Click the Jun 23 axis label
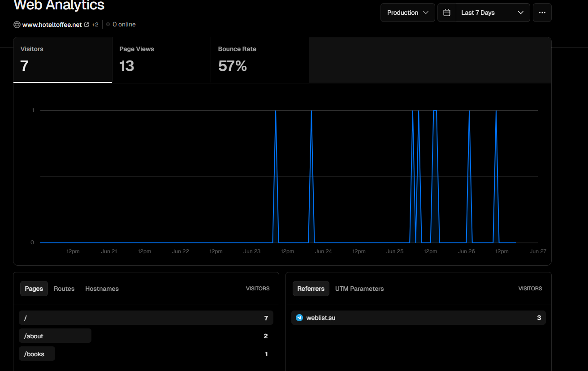The height and width of the screenshot is (371, 588). [252, 251]
